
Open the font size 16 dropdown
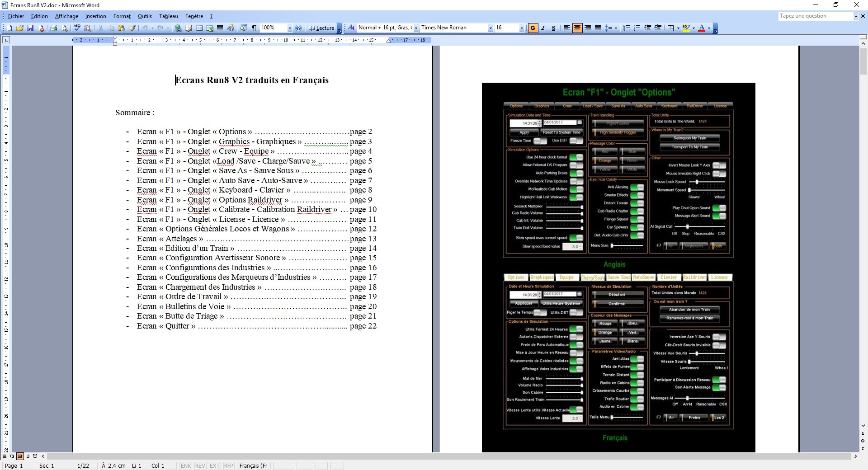coord(522,28)
